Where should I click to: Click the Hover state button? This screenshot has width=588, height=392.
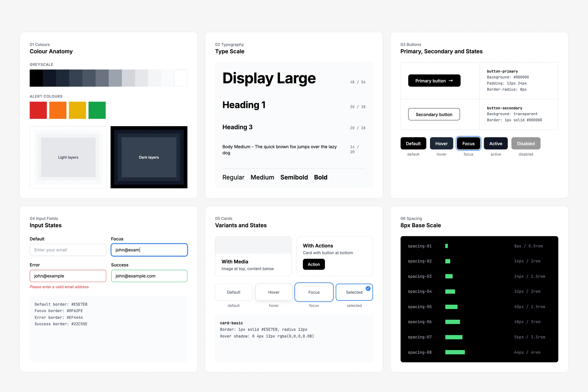click(442, 143)
